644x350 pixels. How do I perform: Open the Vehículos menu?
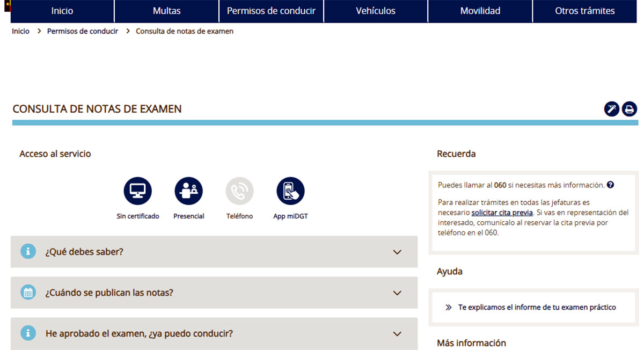pyautogui.click(x=375, y=10)
